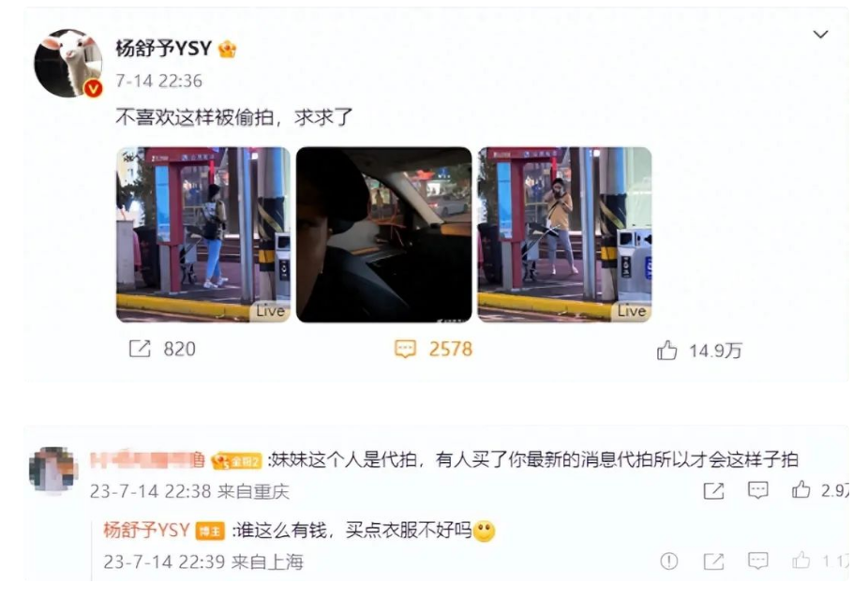
Task: Open the 杨舒予YSY username link
Action: (164, 49)
